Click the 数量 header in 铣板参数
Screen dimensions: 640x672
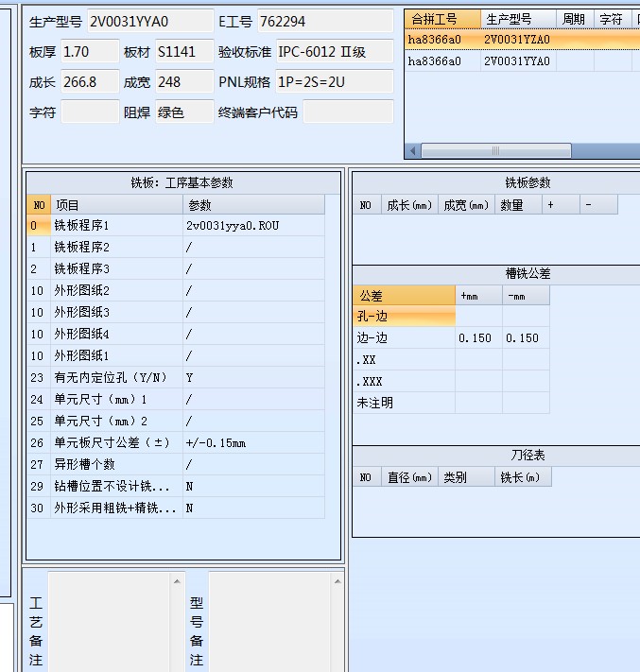518,205
